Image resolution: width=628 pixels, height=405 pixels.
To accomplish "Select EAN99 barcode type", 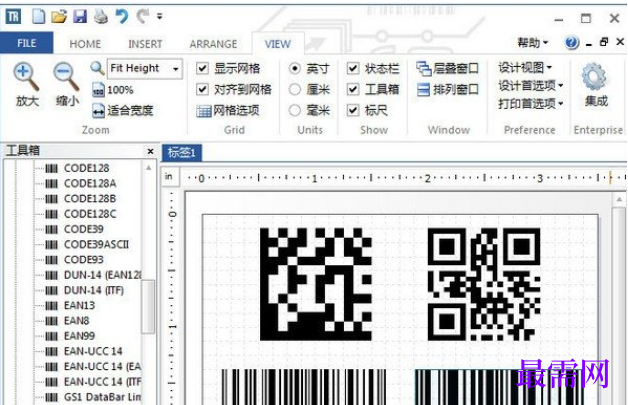I will (79, 336).
